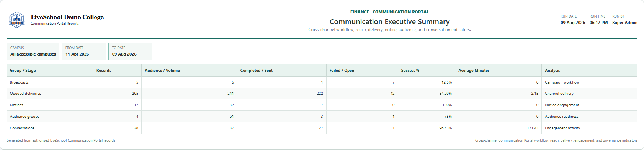Click the From Date box 11 Apr 2026

pos(84,51)
